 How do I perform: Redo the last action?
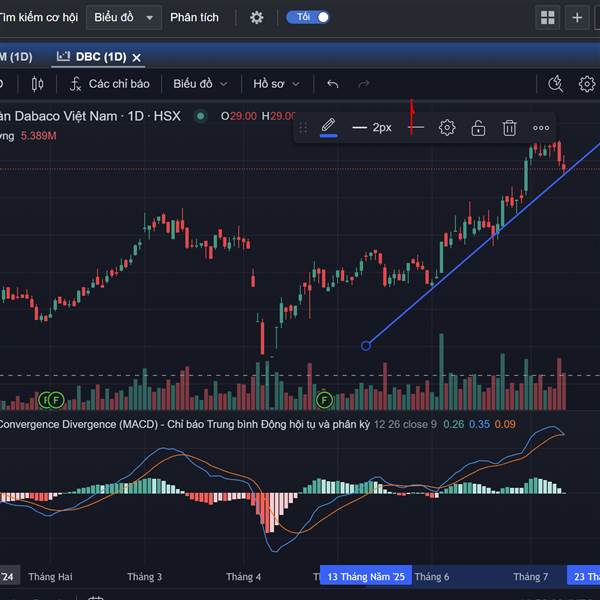[364, 84]
